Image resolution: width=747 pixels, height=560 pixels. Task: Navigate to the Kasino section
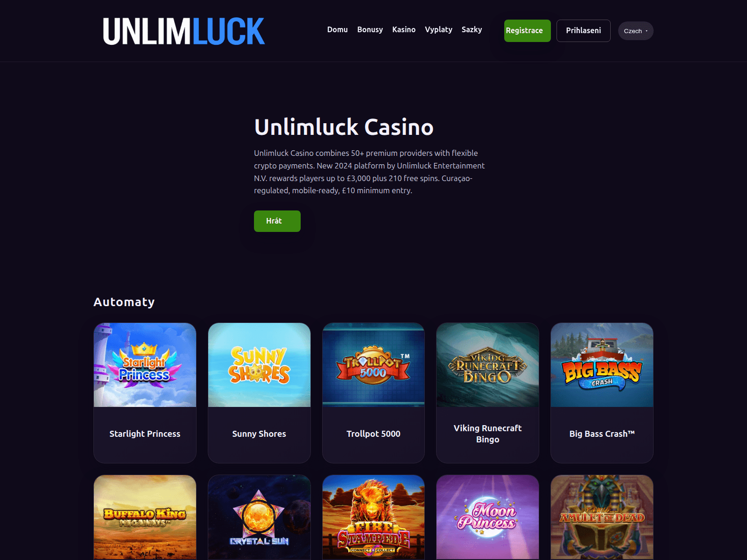click(x=404, y=29)
